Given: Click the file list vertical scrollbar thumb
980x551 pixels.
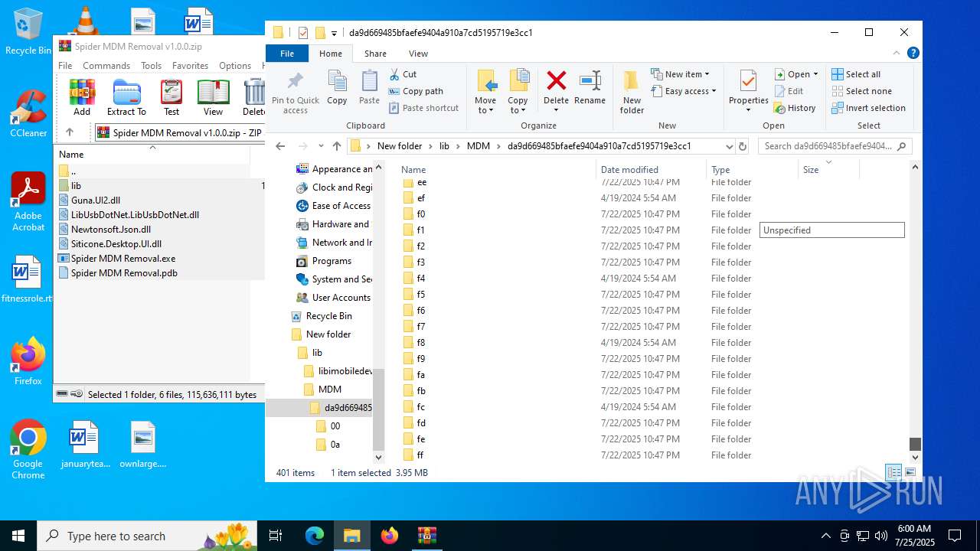Looking at the screenshot, I should [x=915, y=444].
